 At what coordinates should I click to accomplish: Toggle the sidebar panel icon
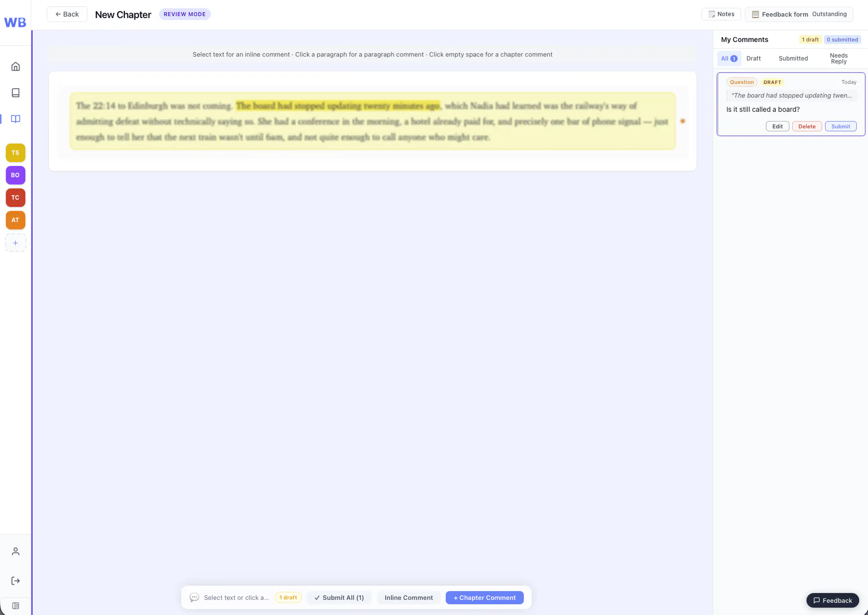16,606
